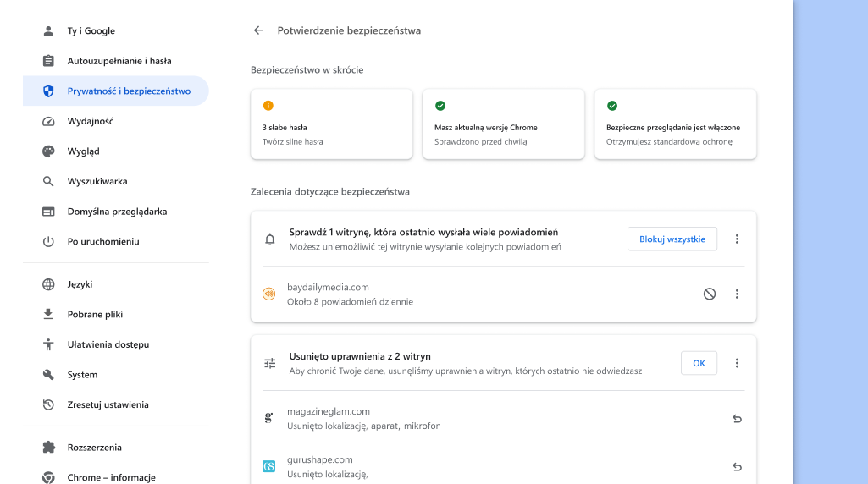Click the magazineglam.com site favicon
Screen dimensions: 868x484
269,418
